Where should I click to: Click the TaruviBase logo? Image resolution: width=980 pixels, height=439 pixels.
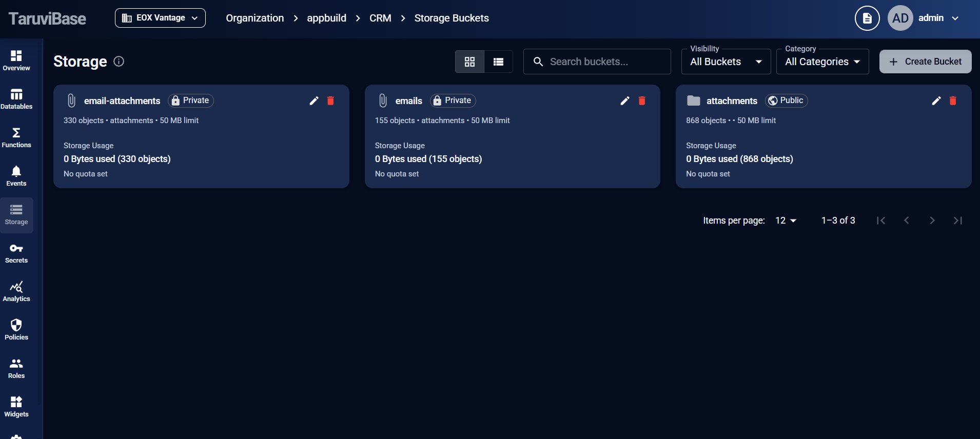tap(47, 18)
